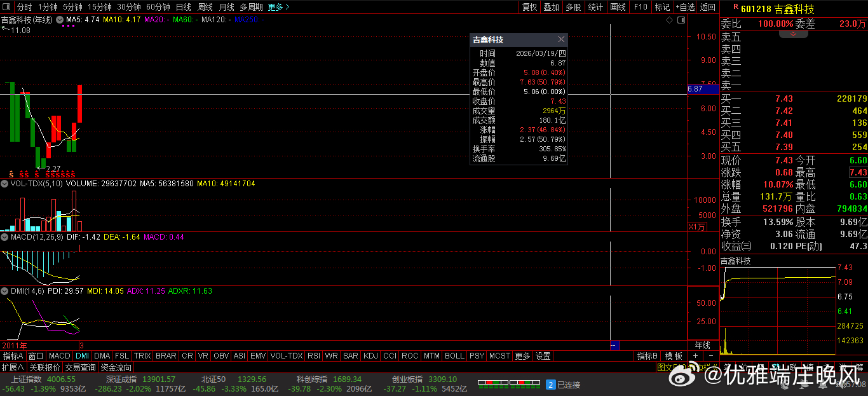Select the FSL indicator tab
868x396 pixels.
122,356
